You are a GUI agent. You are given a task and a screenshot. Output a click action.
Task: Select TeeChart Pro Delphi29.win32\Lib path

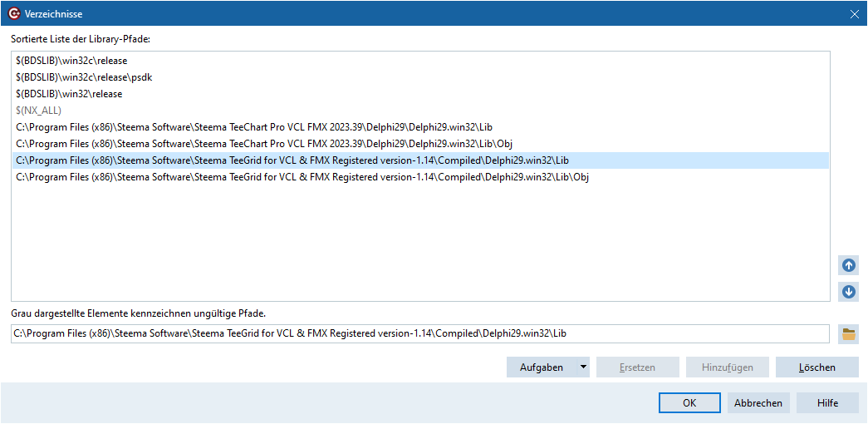pos(420,127)
